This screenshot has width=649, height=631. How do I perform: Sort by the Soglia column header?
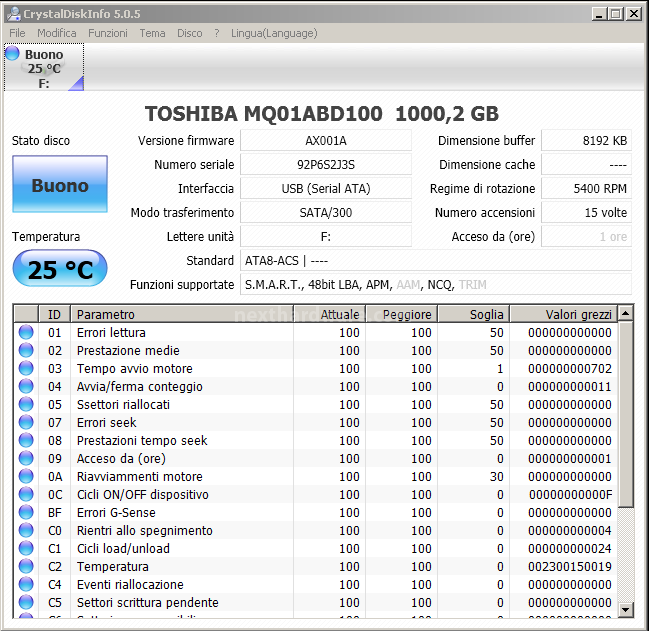(474, 314)
